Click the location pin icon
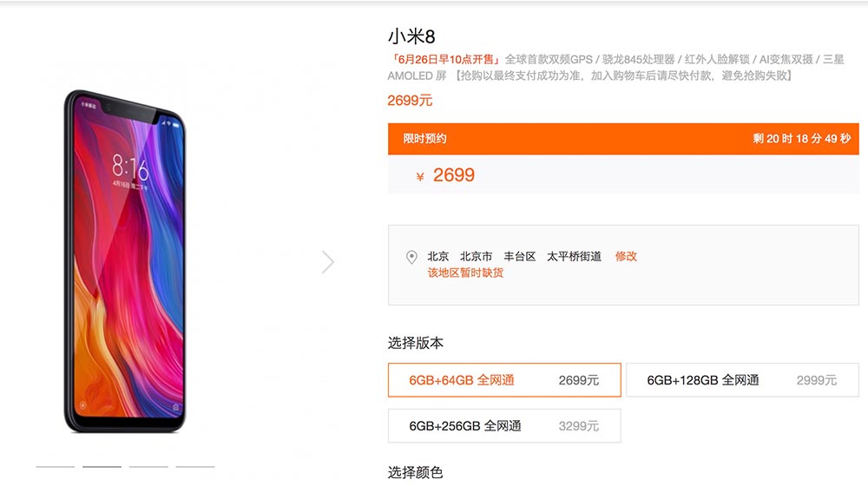Image resolution: width=868 pixels, height=486 pixels. (411, 257)
